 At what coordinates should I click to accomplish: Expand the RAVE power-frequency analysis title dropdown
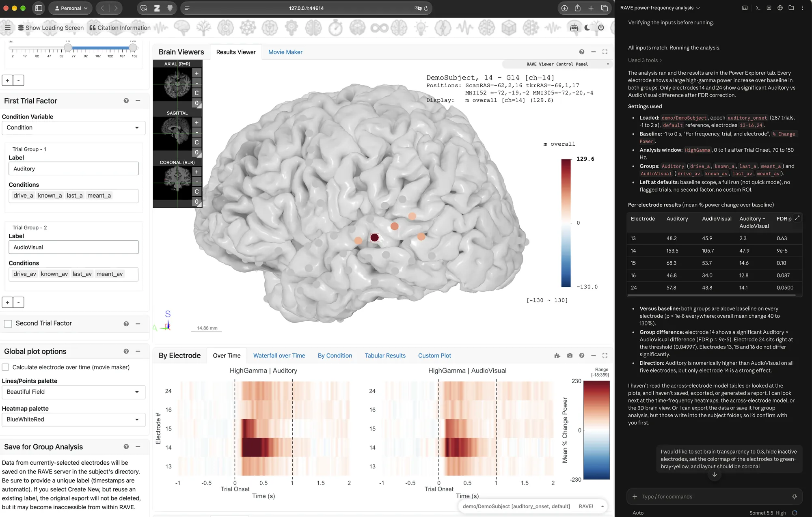tap(660, 8)
